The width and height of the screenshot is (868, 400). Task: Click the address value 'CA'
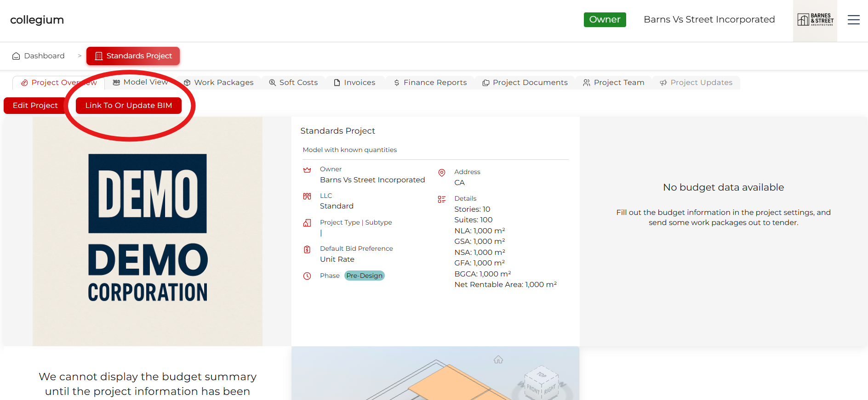[x=460, y=183]
